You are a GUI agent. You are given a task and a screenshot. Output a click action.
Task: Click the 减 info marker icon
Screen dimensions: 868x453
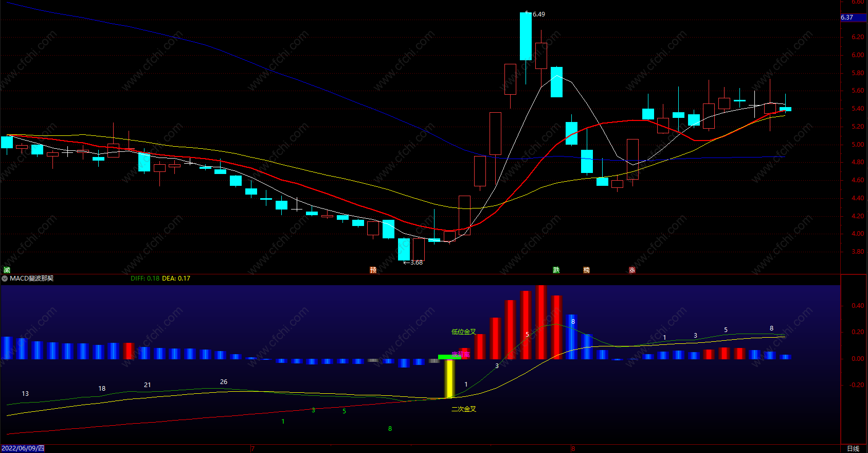(7, 270)
